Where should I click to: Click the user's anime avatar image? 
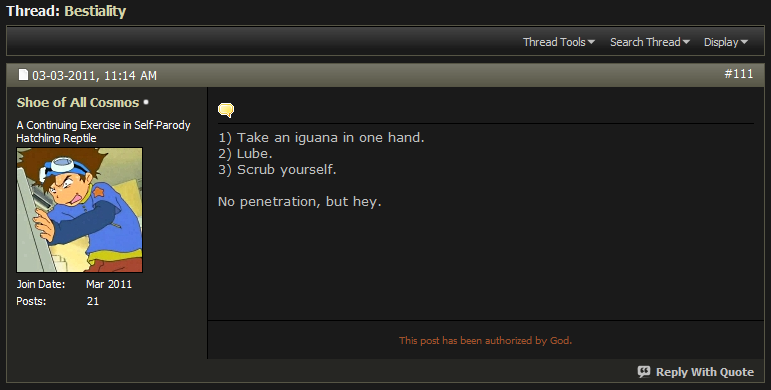pos(80,210)
